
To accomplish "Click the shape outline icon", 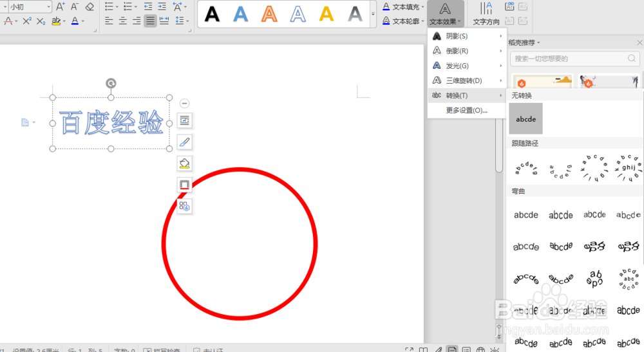I will [185, 185].
